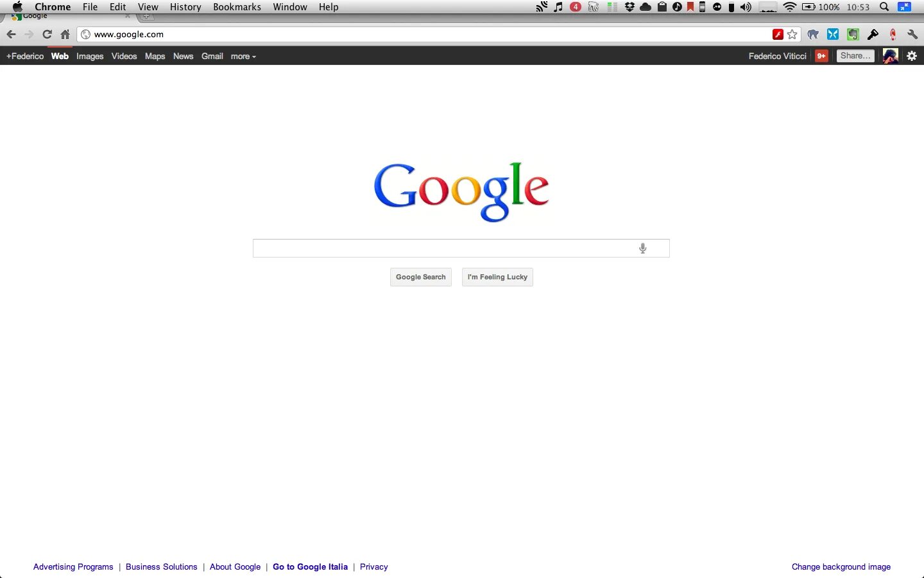Click the music note menu bar icon
This screenshot has width=924, height=578.
click(558, 7)
